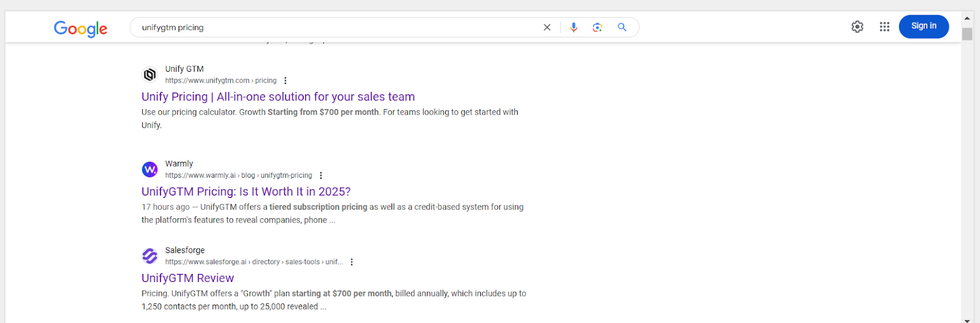
Task: Click the Salesforge site favicon
Action: [x=150, y=256]
